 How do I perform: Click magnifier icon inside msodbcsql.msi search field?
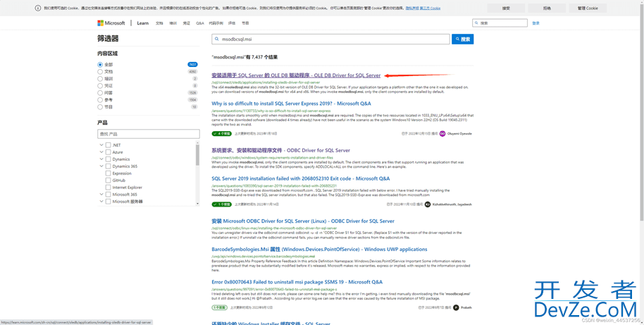[x=217, y=39]
